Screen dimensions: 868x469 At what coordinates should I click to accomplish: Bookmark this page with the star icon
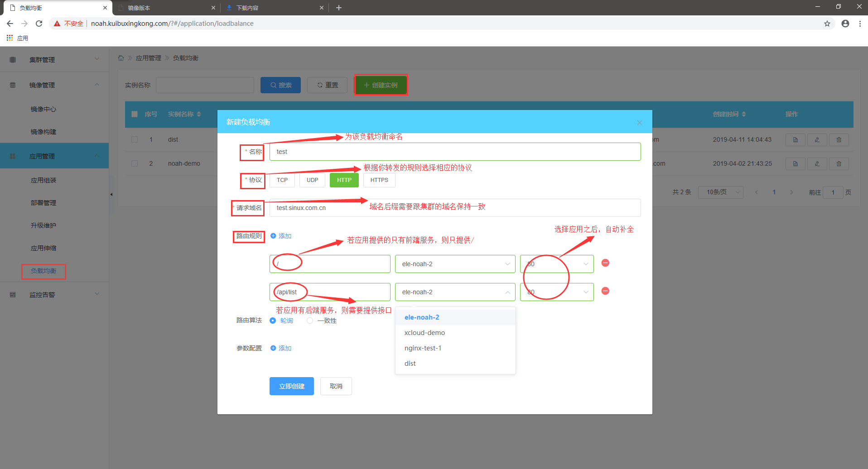(827, 24)
